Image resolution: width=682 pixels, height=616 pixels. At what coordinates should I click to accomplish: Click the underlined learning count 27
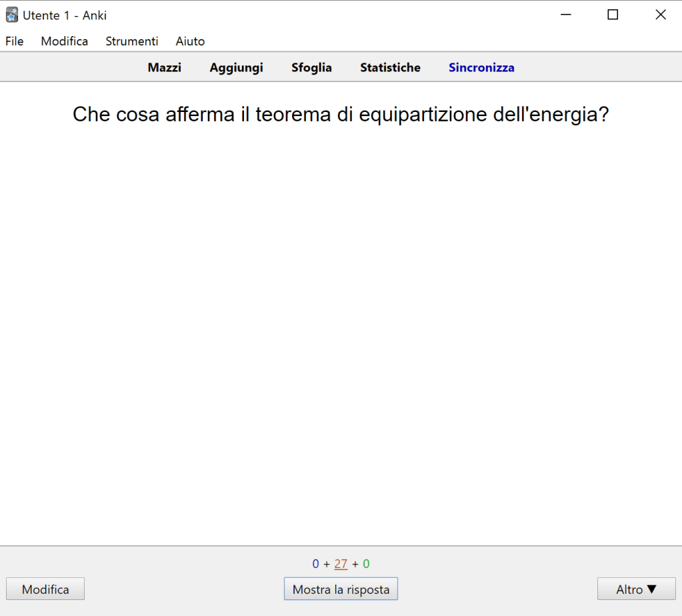(341, 564)
